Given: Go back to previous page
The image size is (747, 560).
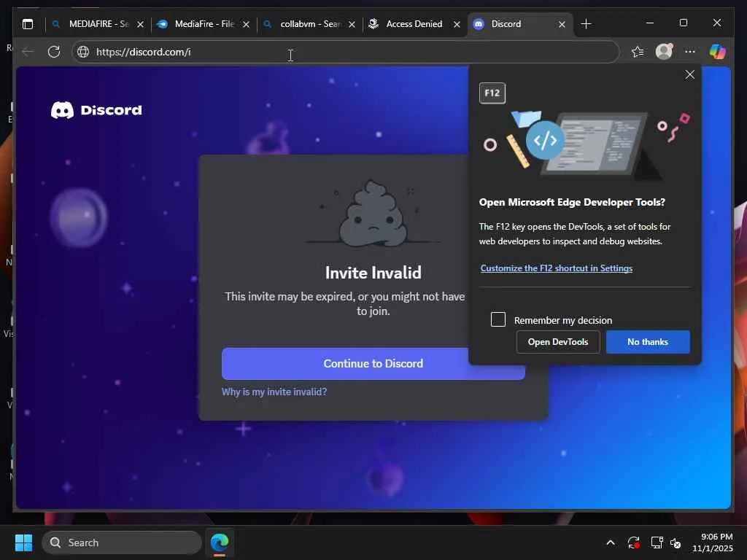Looking at the screenshot, I should pyautogui.click(x=28, y=52).
